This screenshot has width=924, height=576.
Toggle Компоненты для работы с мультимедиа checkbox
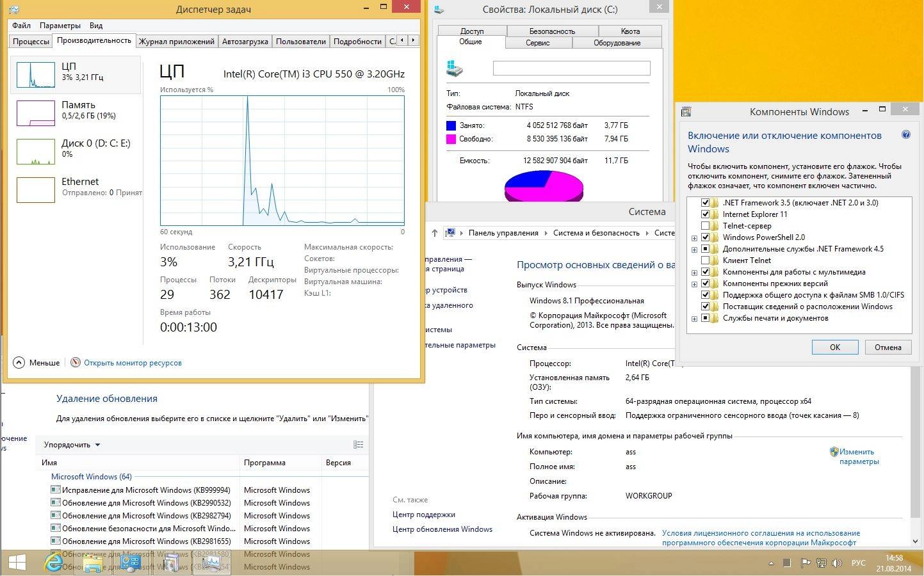(x=705, y=272)
